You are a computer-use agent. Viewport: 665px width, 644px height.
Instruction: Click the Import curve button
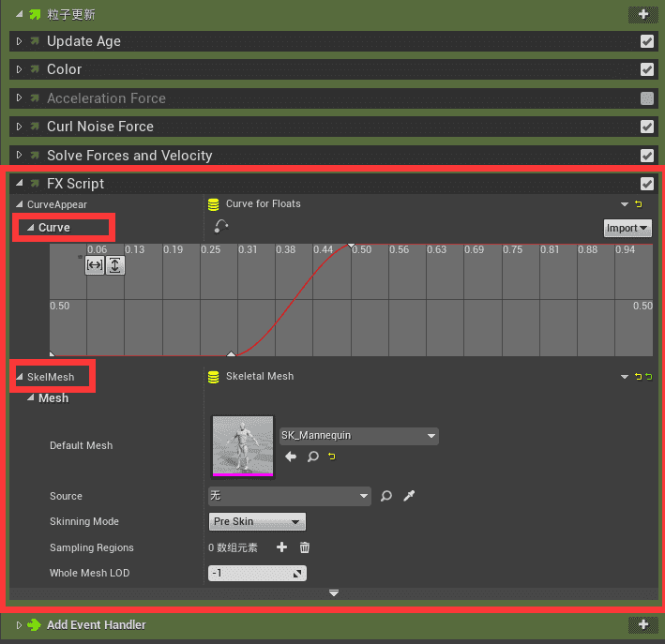(x=627, y=228)
